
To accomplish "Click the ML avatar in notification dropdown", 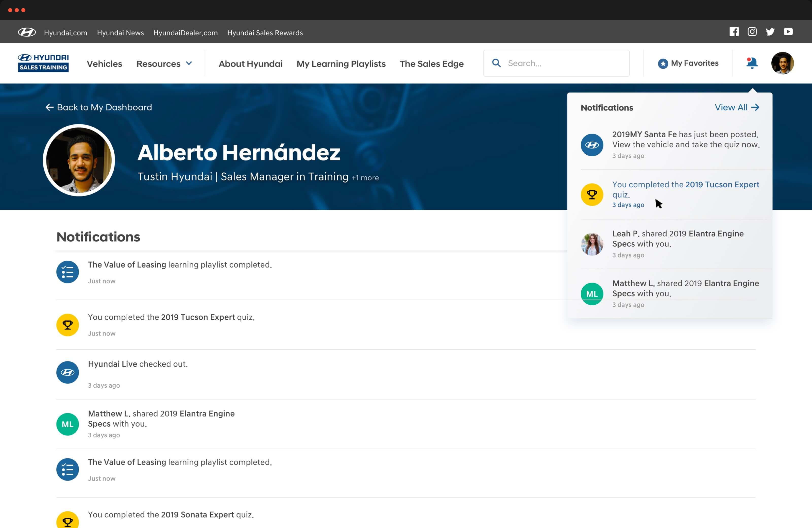I will (592, 294).
